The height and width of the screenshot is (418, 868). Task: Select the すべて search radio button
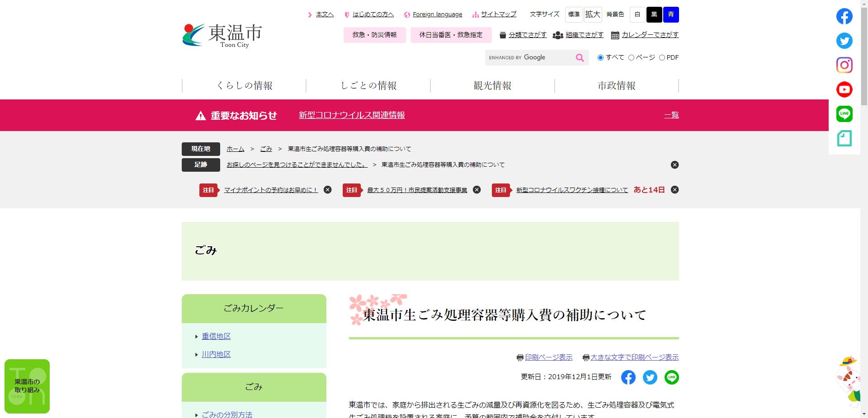600,57
